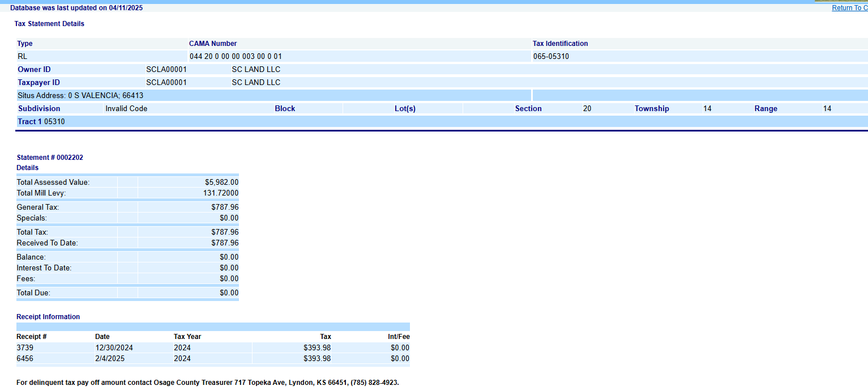The width and height of the screenshot is (868, 390).
Task: Click receipt number 6456
Action: tap(25, 359)
